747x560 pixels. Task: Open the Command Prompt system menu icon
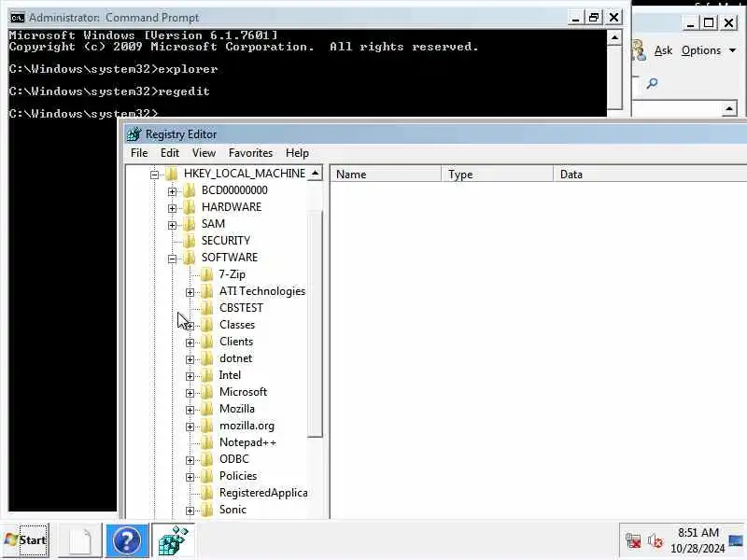pos(18,18)
